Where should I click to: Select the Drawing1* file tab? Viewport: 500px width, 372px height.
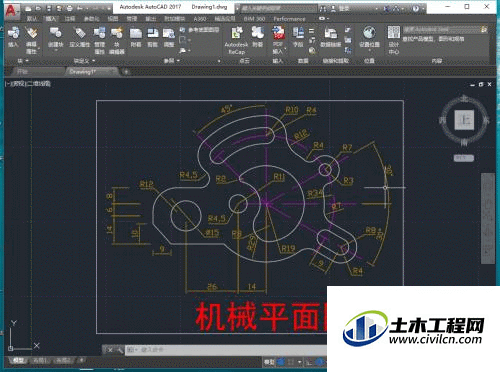click(x=91, y=71)
